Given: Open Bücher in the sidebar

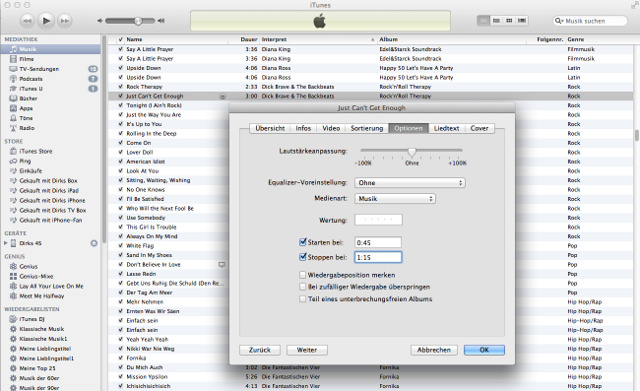Looking at the screenshot, I should (x=28, y=98).
